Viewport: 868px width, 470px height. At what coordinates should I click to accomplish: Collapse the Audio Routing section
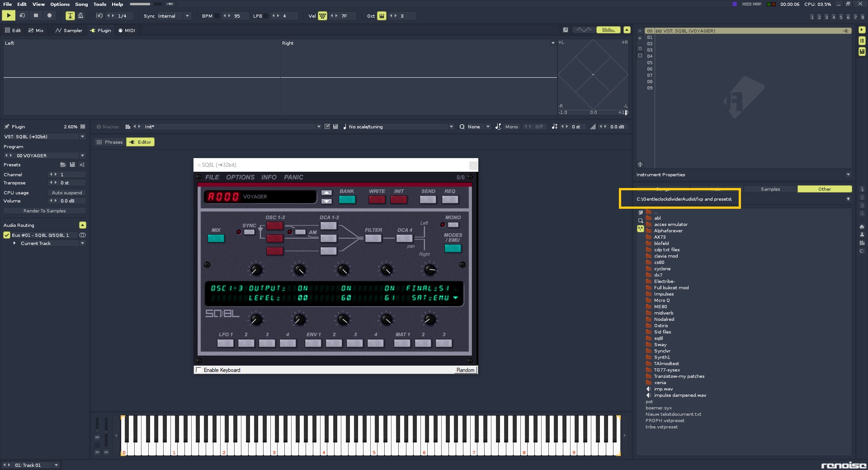tap(82, 225)
